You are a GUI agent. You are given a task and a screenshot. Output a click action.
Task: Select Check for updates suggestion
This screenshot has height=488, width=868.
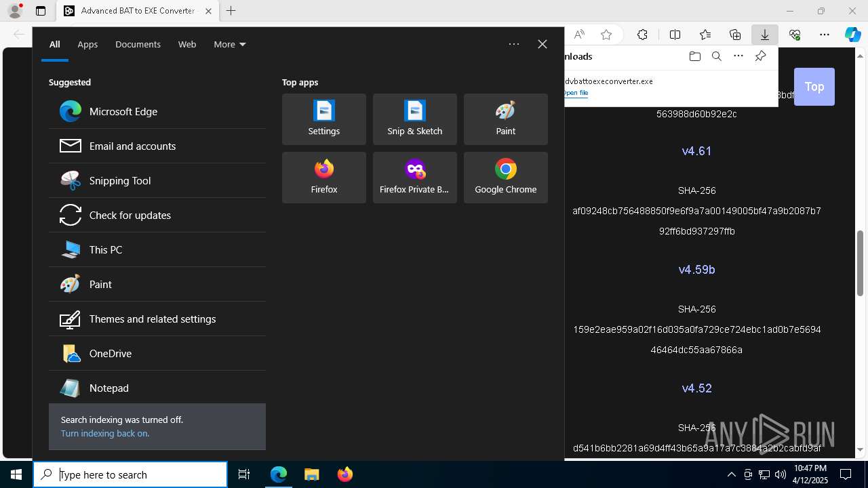pos(157,215)
